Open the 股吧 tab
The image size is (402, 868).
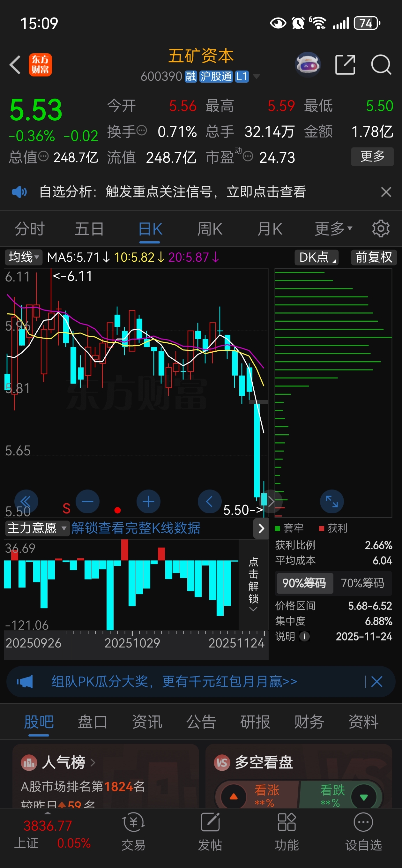click(39, 722)
